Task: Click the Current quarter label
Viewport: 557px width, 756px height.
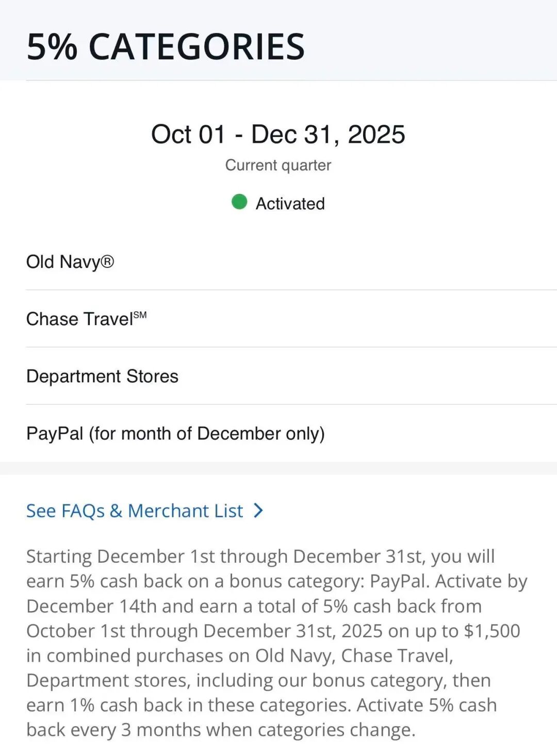Action: coord(278,165)
